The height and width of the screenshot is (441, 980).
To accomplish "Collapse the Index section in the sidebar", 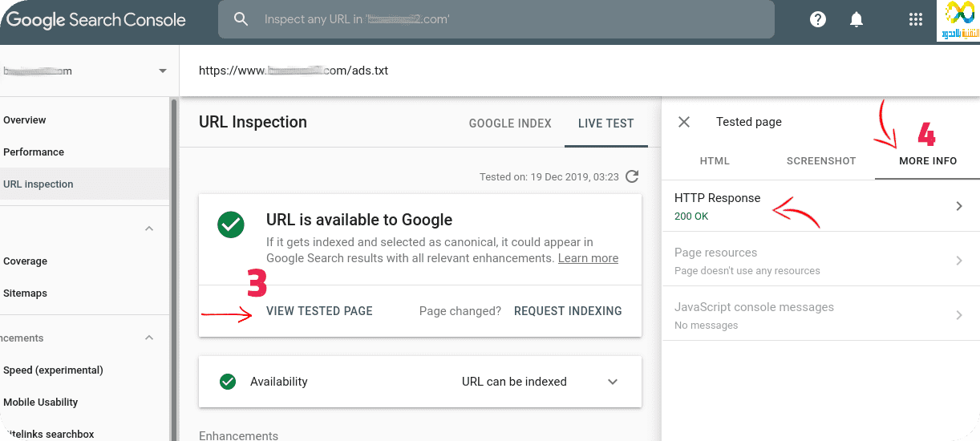I will [149, 229].
